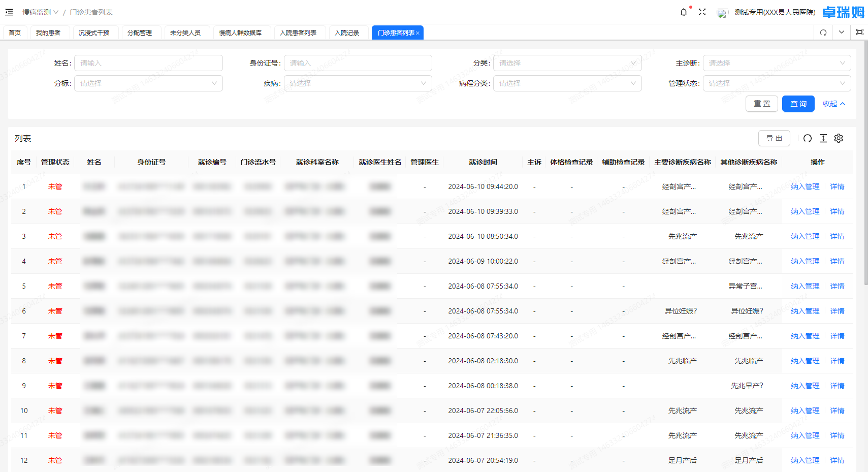Open table column settings gear

pos(839,138)
